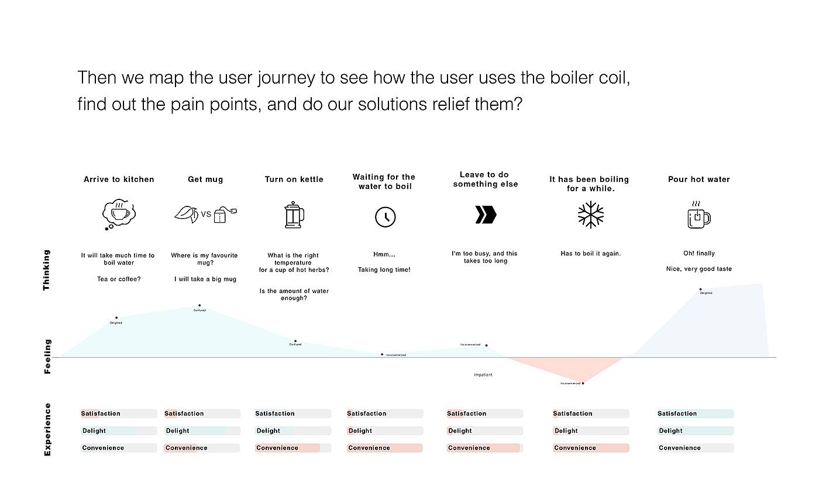This screenshot has width=819, height=504.
Task: Click the Convenience bar under Turn on kettle
Action: click(293, 448)
